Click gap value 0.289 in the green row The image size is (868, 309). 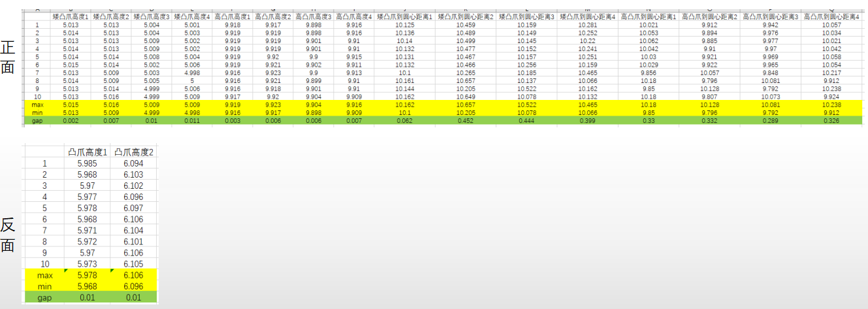coord(770,120)
